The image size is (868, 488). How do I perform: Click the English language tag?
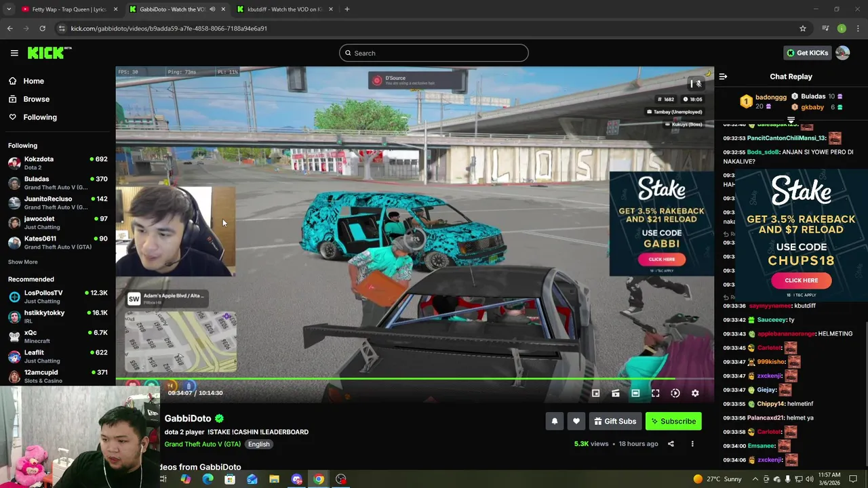point(258,444)
